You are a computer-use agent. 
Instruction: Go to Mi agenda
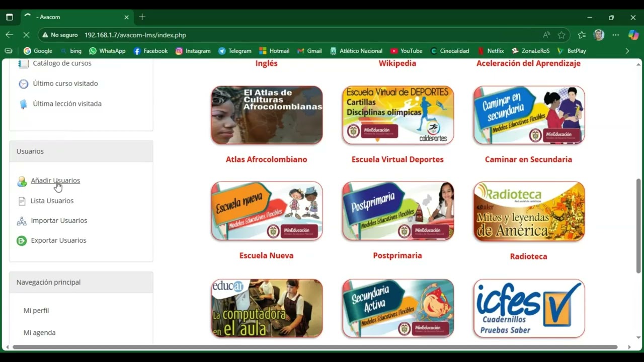pos(39,333)
